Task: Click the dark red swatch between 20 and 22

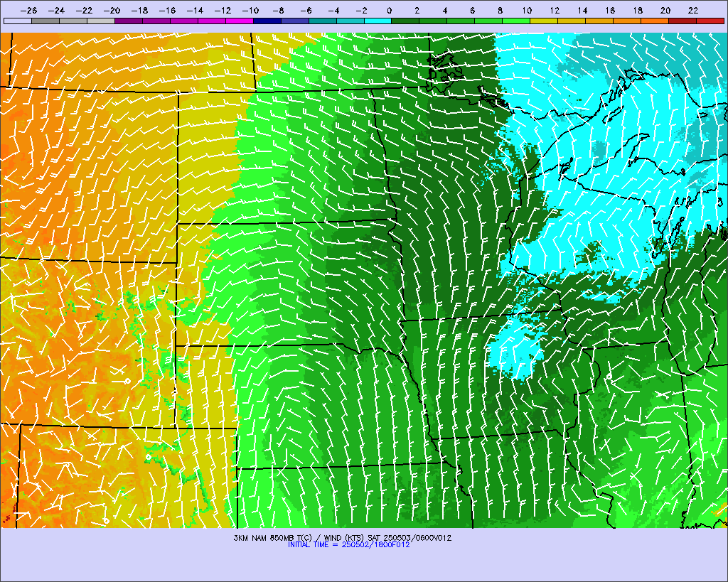Action: 682,21
